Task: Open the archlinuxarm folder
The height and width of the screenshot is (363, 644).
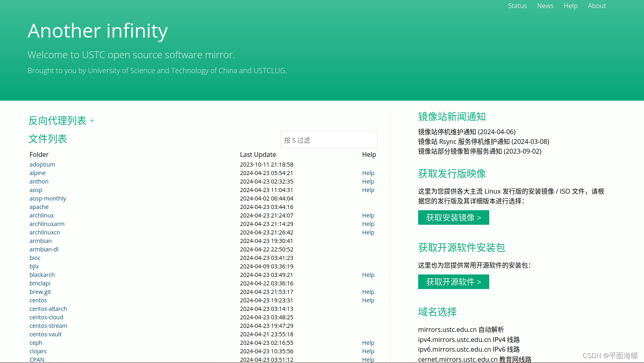Action: [47, 224]
